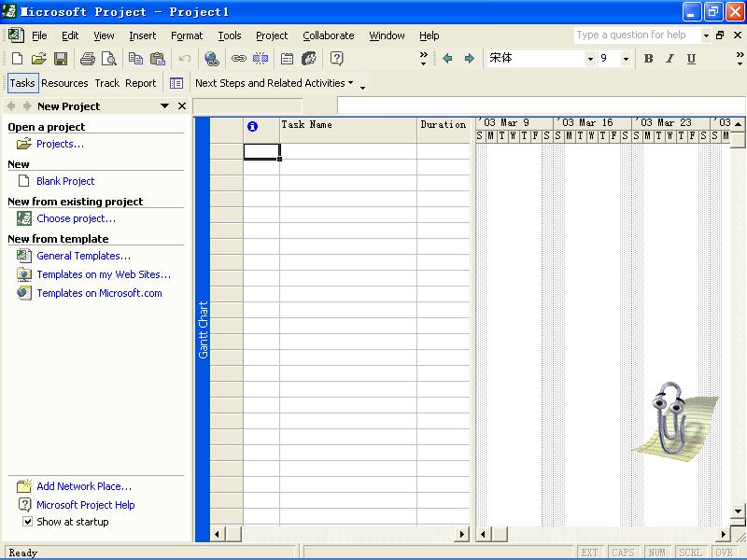747x560 pixels.
Task: Toggle Bold formatting button
Action: [648, 59]
